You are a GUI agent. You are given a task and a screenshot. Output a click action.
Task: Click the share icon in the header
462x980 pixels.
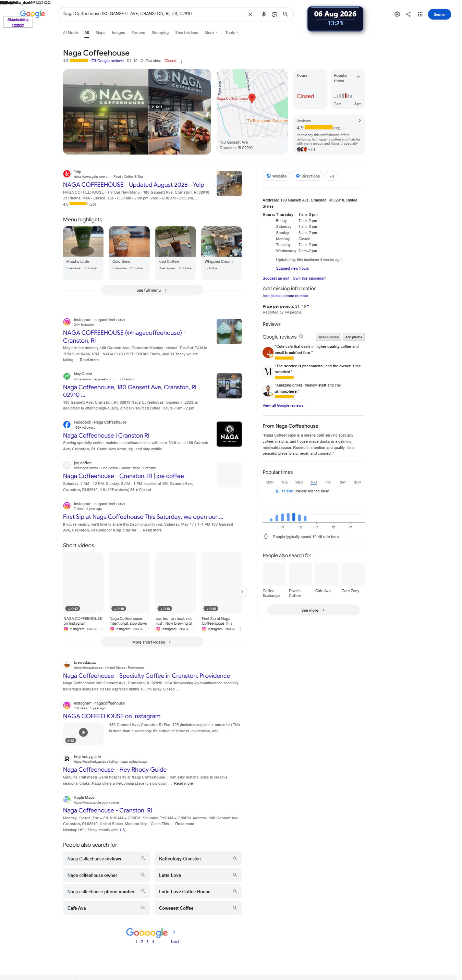[408, 14]
